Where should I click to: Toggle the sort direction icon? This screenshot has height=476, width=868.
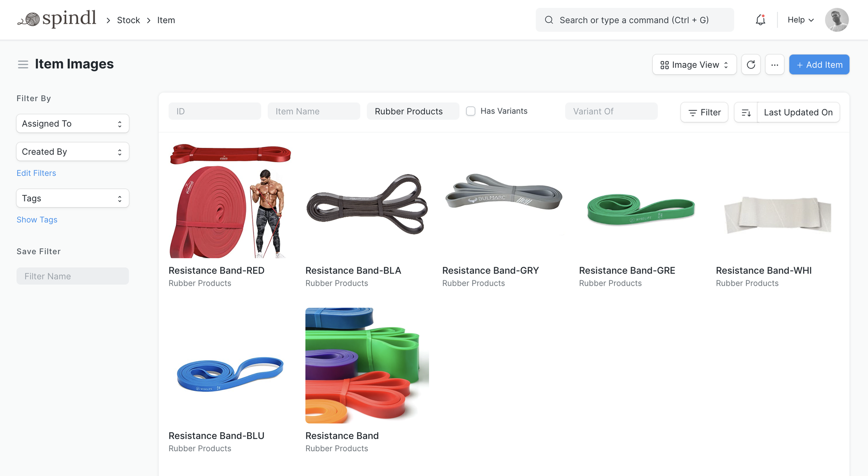tap(746, 113)
